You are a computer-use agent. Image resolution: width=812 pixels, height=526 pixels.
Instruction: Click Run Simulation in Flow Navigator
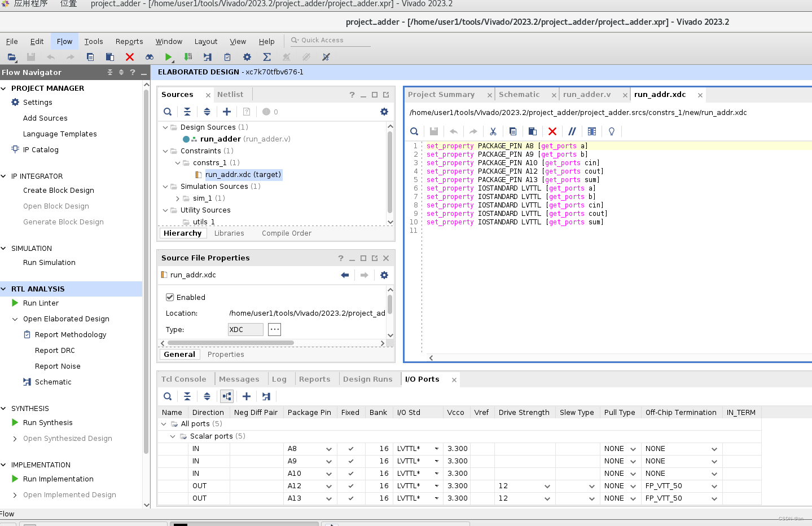[49, 263]
